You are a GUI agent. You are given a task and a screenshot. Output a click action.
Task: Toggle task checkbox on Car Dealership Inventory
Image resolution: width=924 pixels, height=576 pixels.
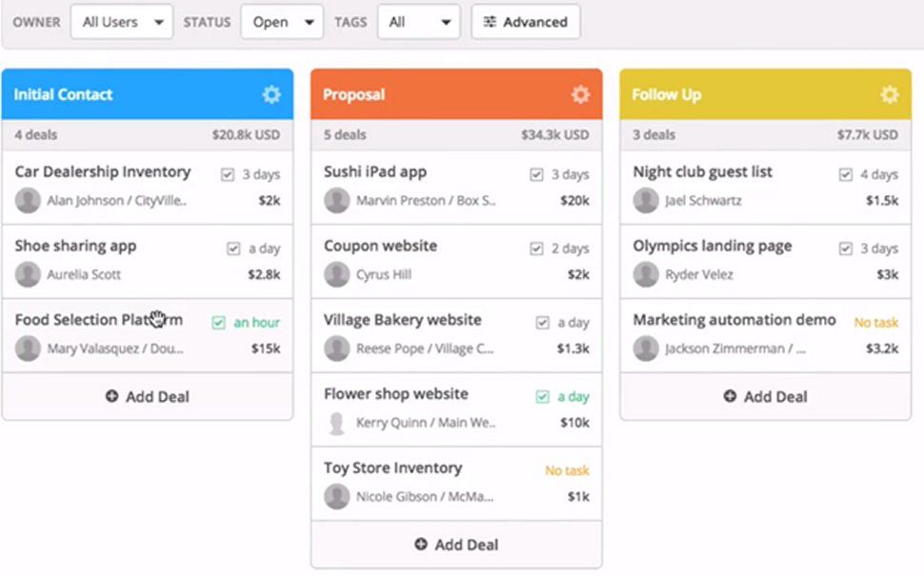click(226, 173)
